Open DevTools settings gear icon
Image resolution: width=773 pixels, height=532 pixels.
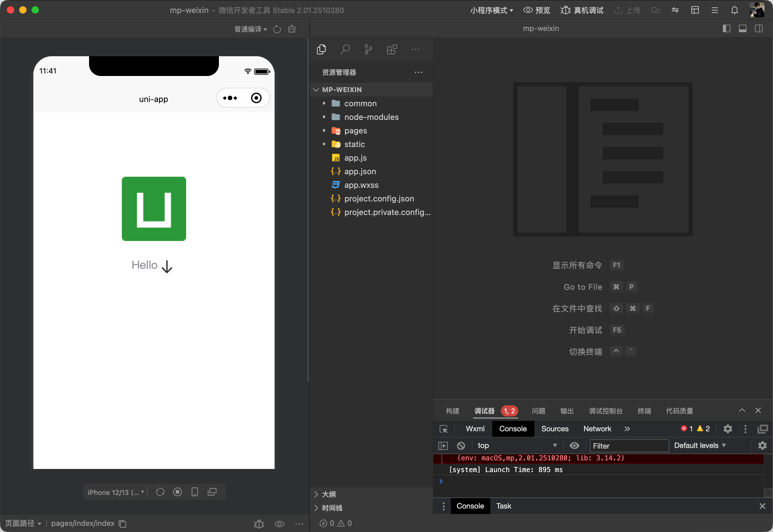tap(728, 429)
